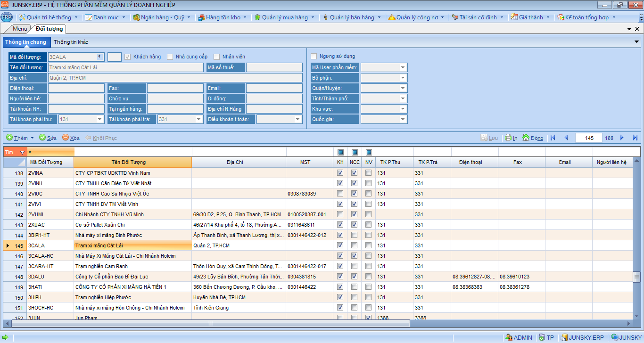Click the red Xóa delete icon
The width and height of the screenshot is (644, 343).
(x=66, y=138)
